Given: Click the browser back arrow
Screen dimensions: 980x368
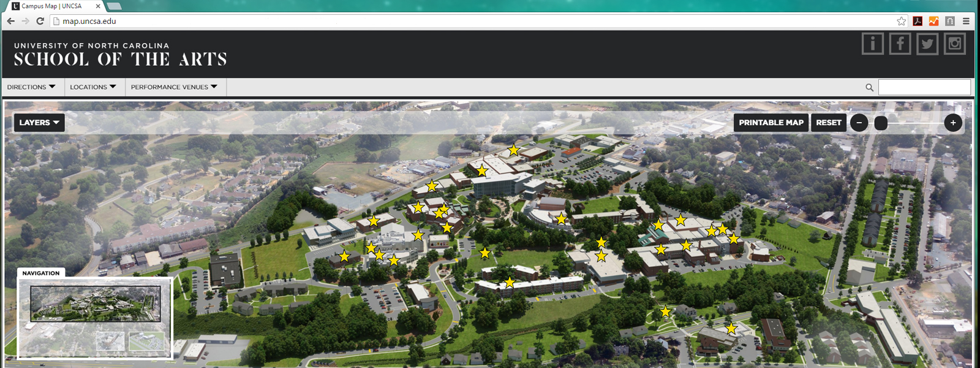Looking at the screenshot, I should [x=10, y=21].
